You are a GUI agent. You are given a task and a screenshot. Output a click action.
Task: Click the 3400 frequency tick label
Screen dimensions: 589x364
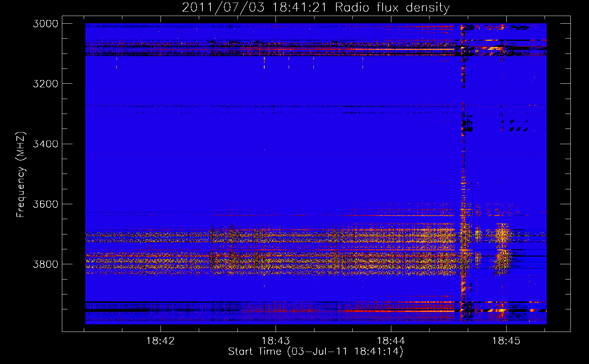[x=46, y=144]
